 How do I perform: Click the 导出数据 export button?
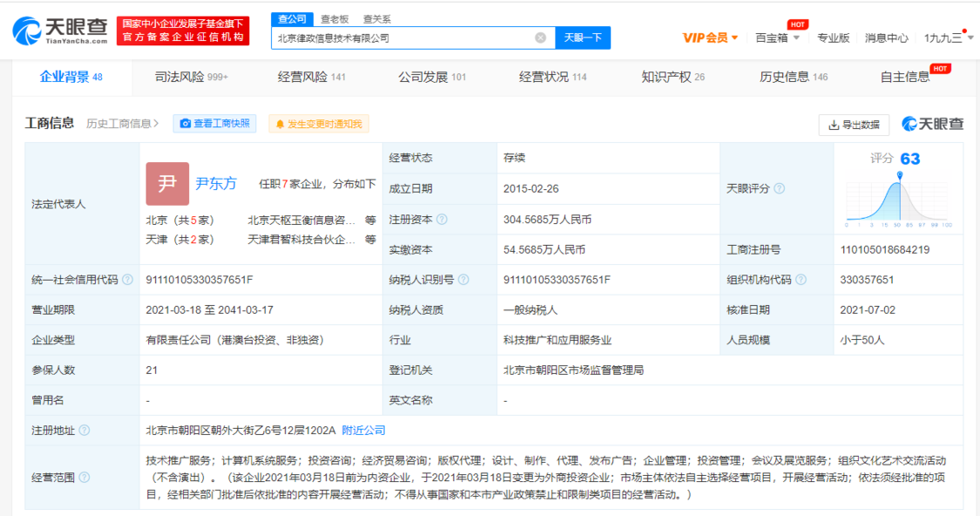coord(854,126)
